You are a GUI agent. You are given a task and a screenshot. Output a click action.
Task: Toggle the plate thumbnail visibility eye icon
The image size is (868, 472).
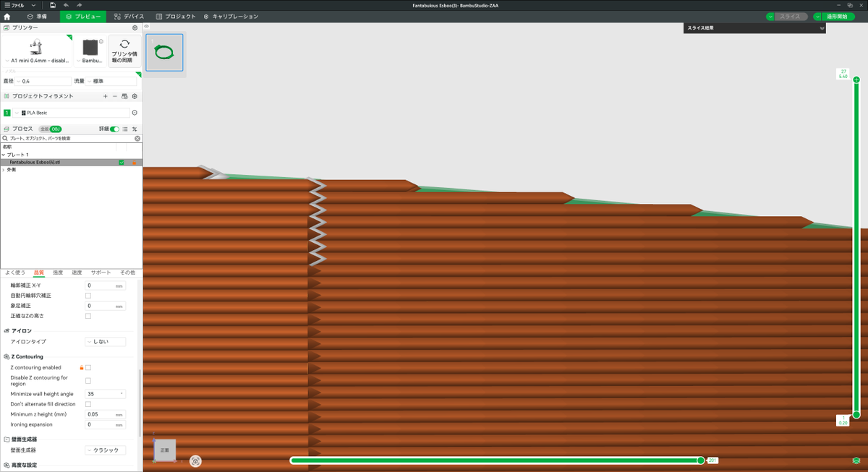tap(147, 27)
